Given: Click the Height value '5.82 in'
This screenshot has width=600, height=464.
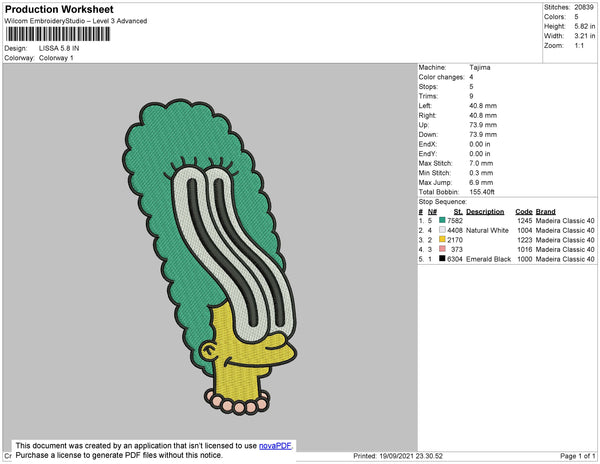Looking at the screenshot, I should point(584,26).
